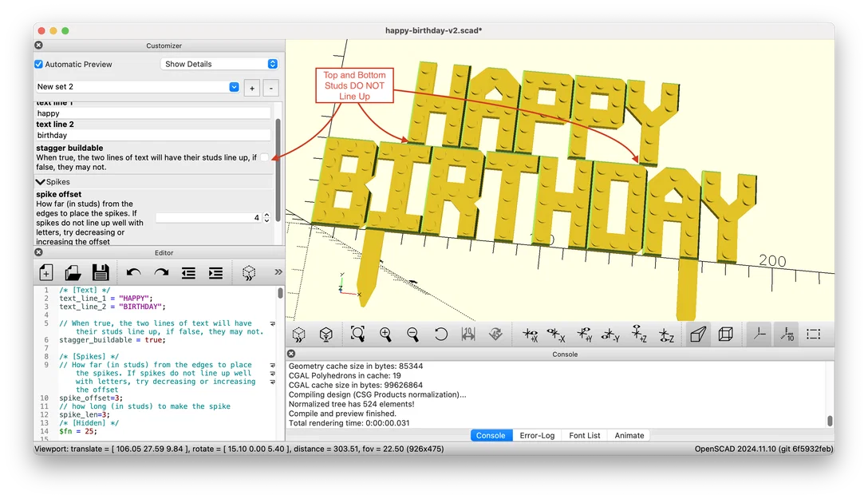
Task: Save the file with the floppy disk icon
Action: 101,272
